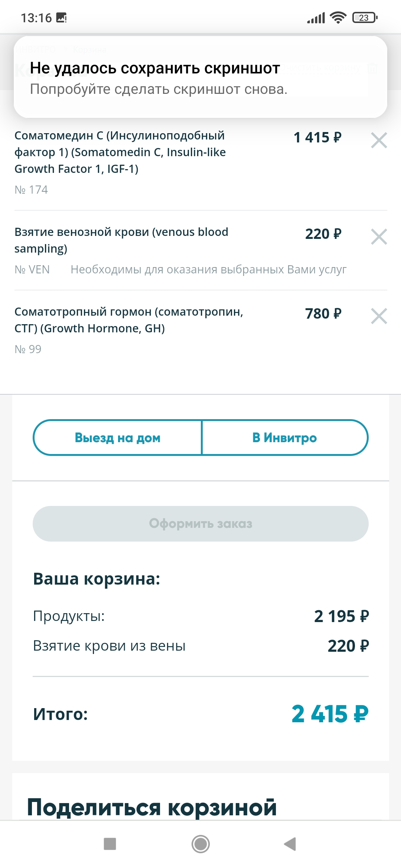Remove venous blood sampling item
The image size is (401, 868).
pos(379,237)
